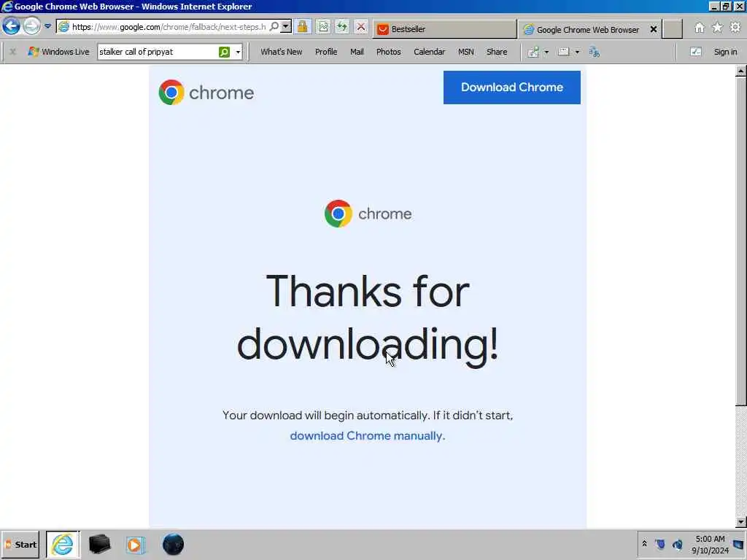
Task: Launch Windows Media Player from taskbar
Action: pos(135,545)
